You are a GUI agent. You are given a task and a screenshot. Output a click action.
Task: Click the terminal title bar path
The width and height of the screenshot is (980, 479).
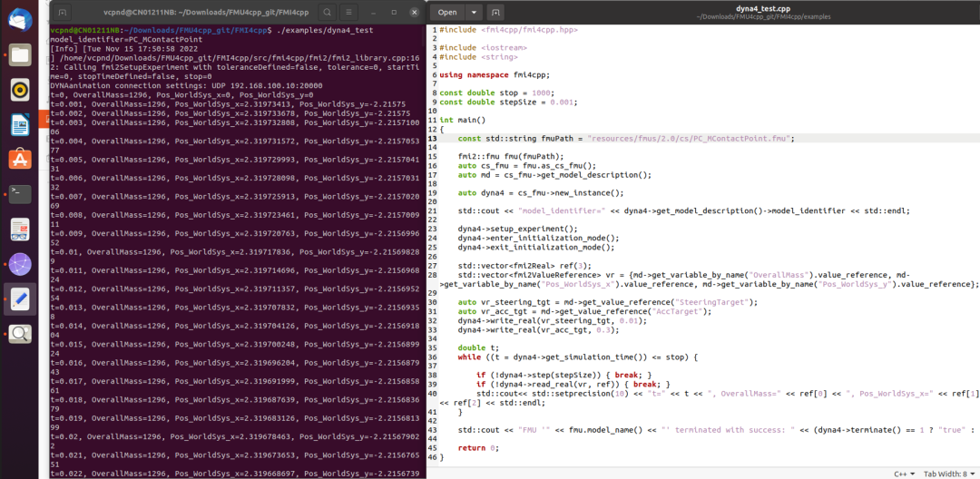click(205, 11)
